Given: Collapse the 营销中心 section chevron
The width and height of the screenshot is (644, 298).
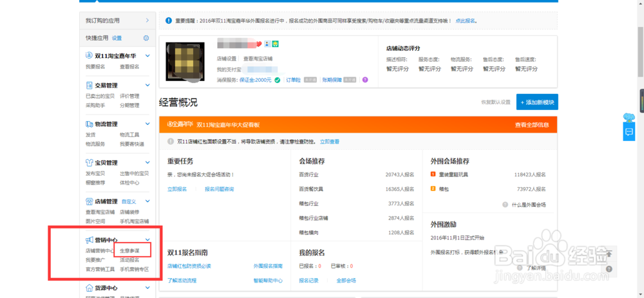Looking at the screenshot, I should pyautogui.click(x=148, y=240).
